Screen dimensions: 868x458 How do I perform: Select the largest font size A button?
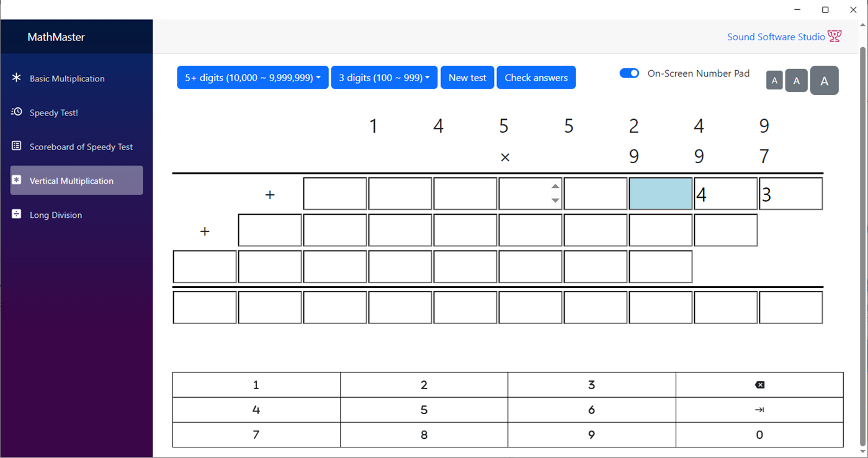(x=824, y=81)
